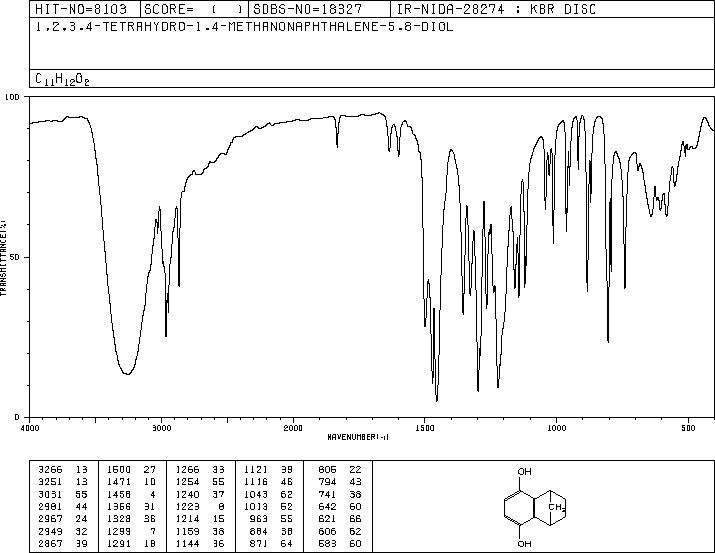Click the compound name 1,2,3,4-TETRAHYDRO-1,4-METHANONAPHTHALENE-5,8-DIOL
This screenshot has height=553, width=715.
pos(244,27)
